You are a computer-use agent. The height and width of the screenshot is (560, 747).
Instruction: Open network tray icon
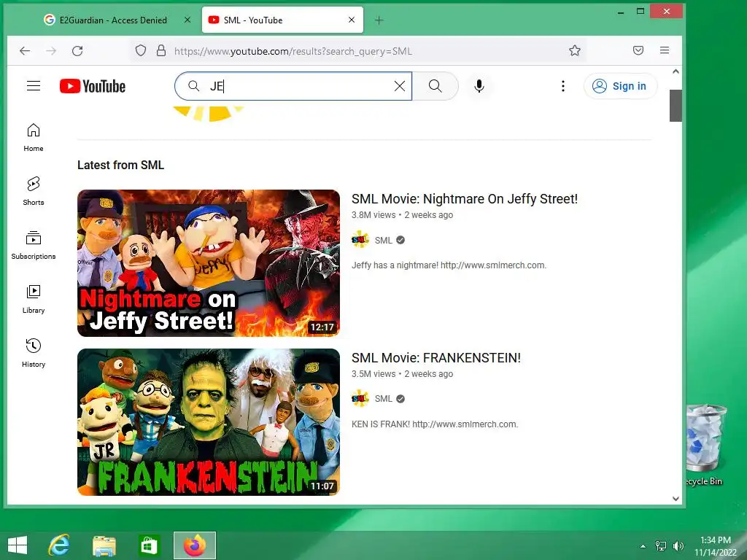click(661, 546)
